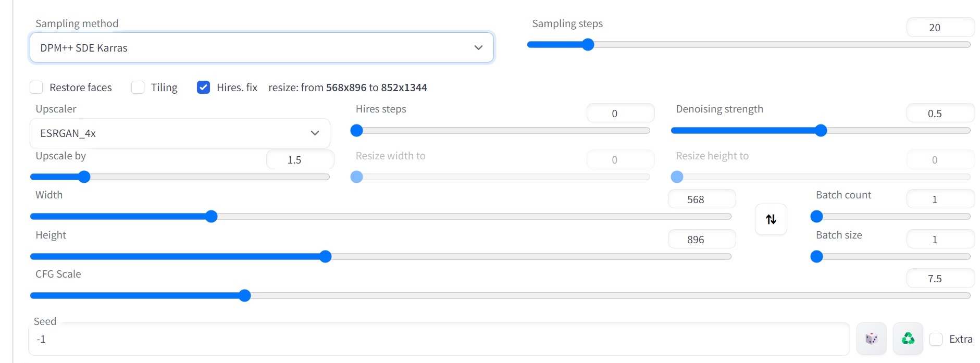The width and height of the screenshot is (980, 363).
Task: Click the Sampling steps number box
Action: coord(940,28)
